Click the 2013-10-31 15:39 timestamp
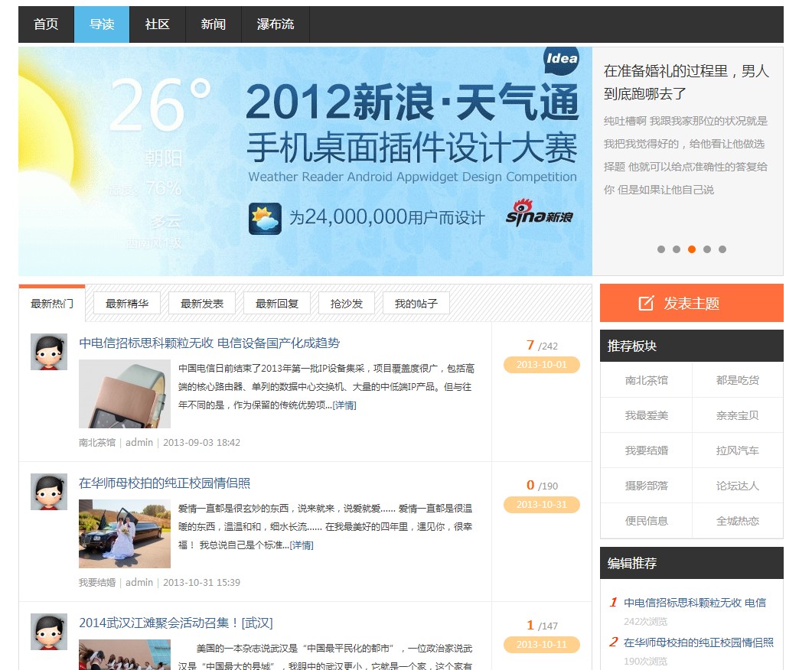This screenshot has width=812, height=670. click(x=201, y=583)
